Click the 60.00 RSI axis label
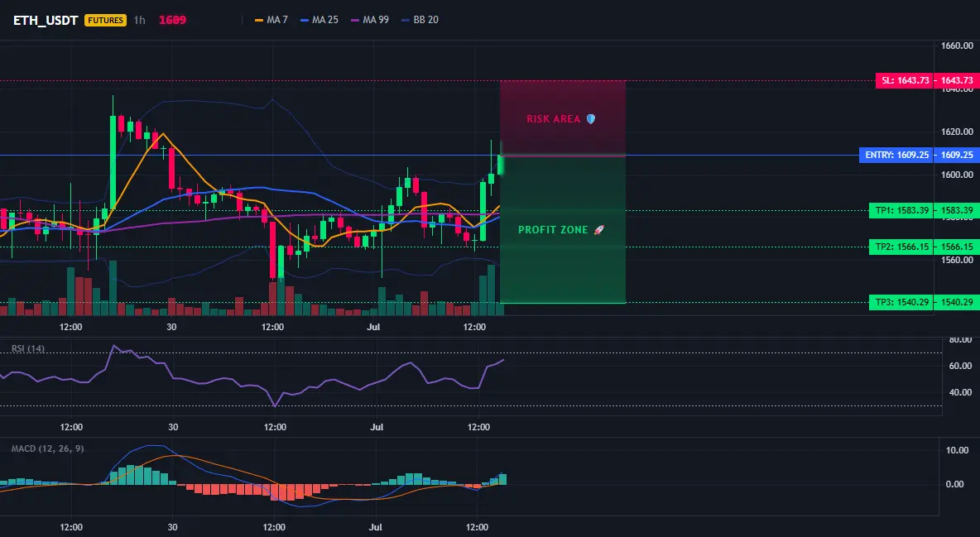Image resolution: width=980 pixels, height=537 pixels. tap(961, 366)
